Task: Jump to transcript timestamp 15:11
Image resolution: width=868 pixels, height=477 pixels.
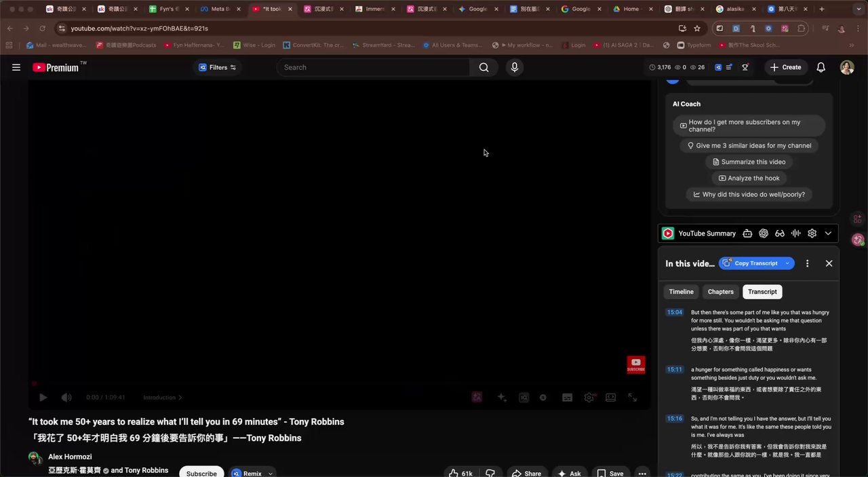Action: tap(675, 370)
